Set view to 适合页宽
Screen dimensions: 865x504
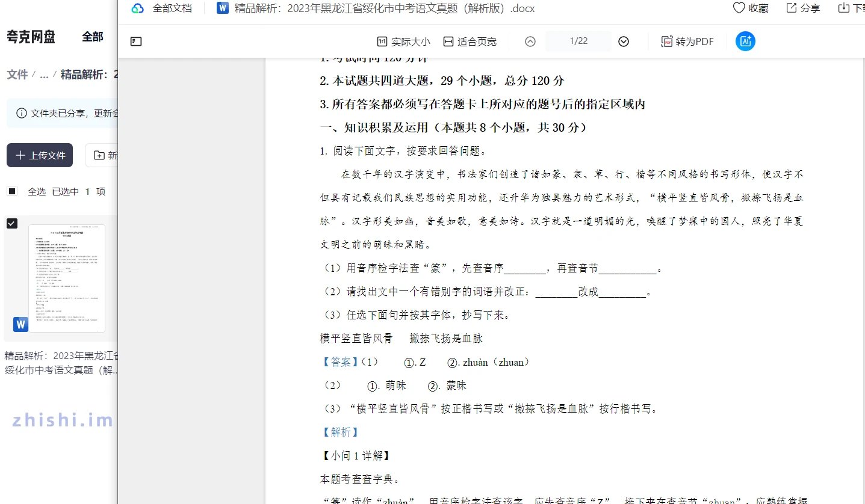coord(470,41)
